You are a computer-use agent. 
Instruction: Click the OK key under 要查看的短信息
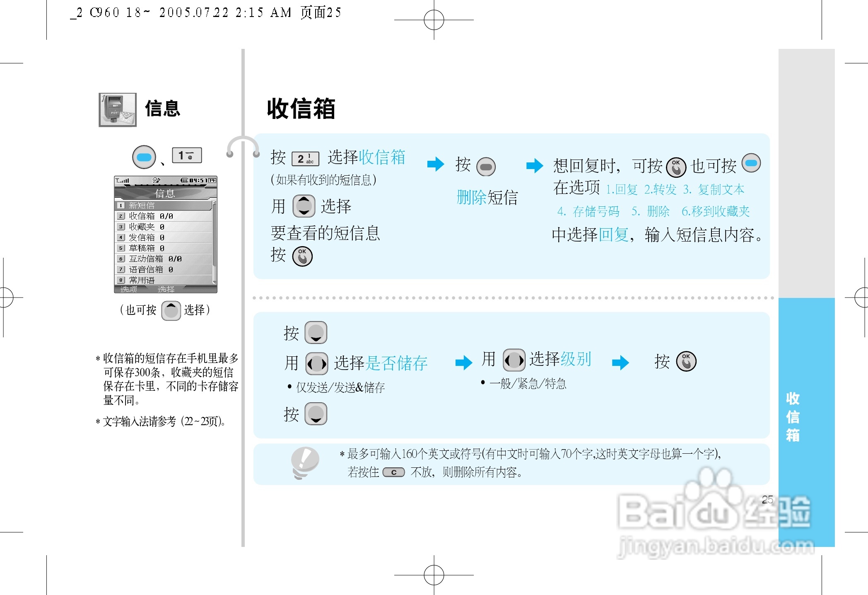(302, 256)
